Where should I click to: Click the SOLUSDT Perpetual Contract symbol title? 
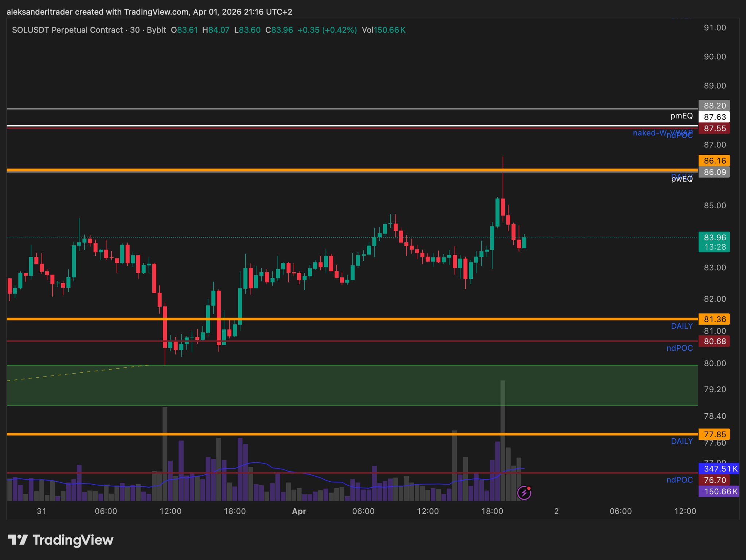67,30
